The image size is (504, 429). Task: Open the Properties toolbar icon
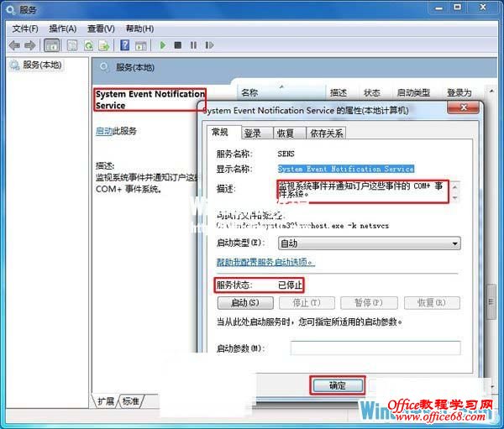(72, 45)
